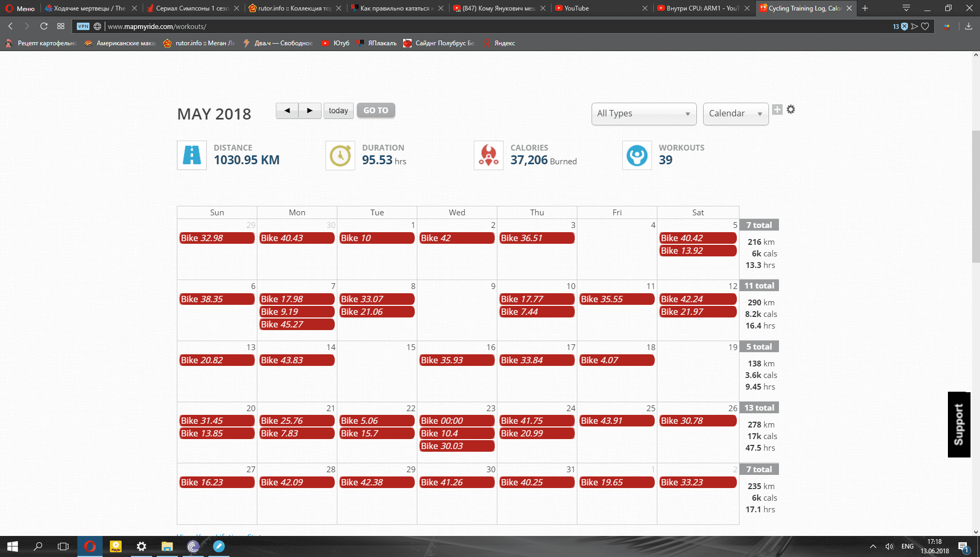980x557 pixels.
Task: Switch to Внутри CPU: ARM1 tab
Action: [703, 8]
